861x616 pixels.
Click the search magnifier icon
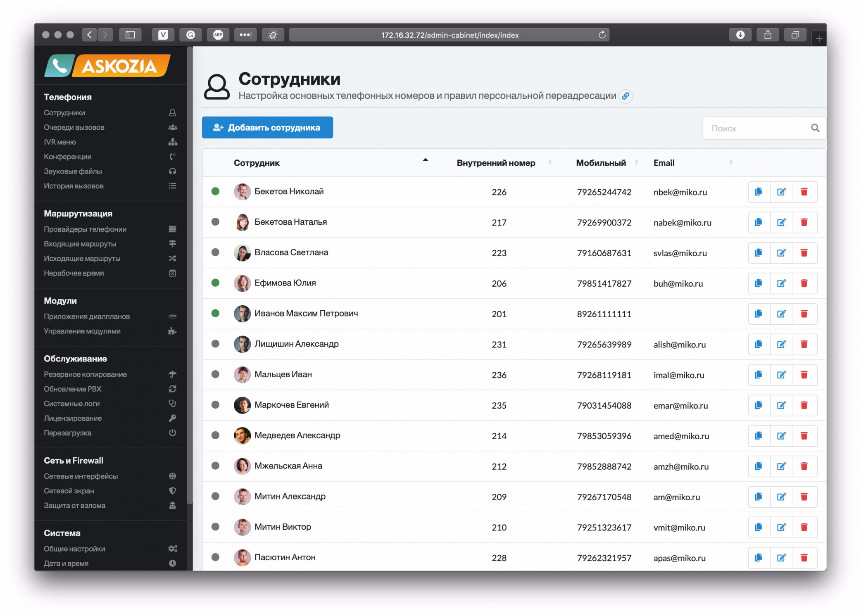coord(815,128)
